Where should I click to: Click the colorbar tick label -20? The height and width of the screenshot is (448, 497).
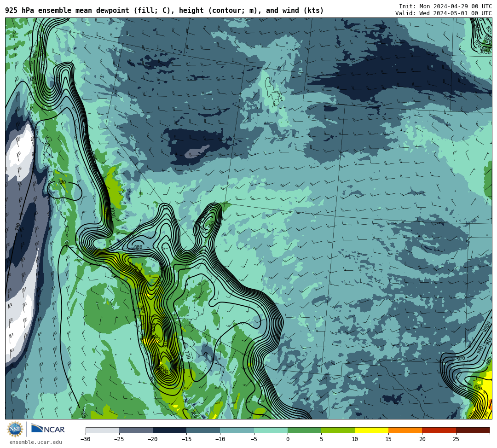153,439
